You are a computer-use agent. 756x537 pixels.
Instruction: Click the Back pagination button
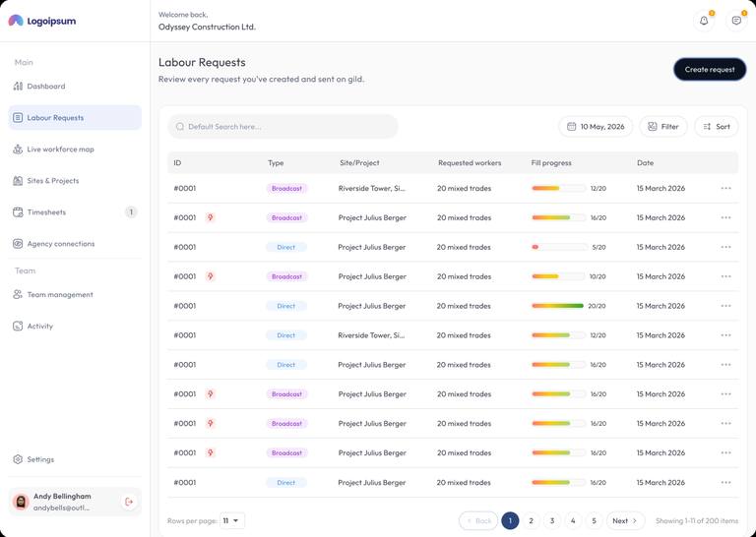click(478, 520)
